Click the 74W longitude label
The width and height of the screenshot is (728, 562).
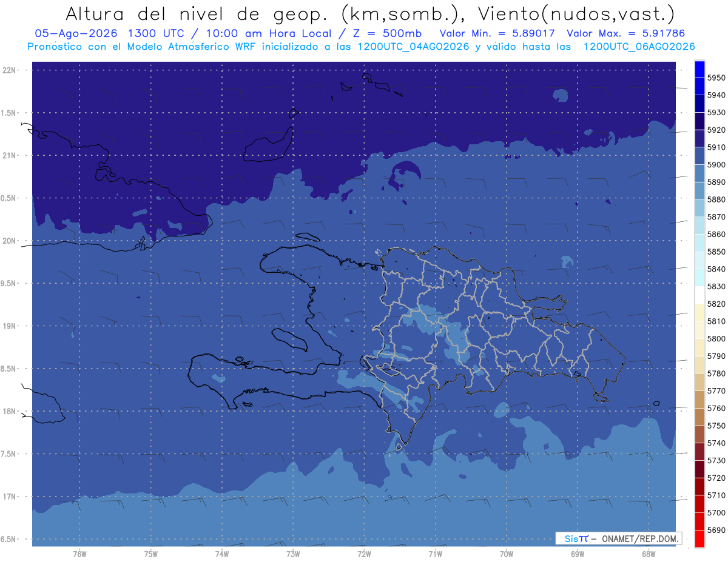pos(222,554)
